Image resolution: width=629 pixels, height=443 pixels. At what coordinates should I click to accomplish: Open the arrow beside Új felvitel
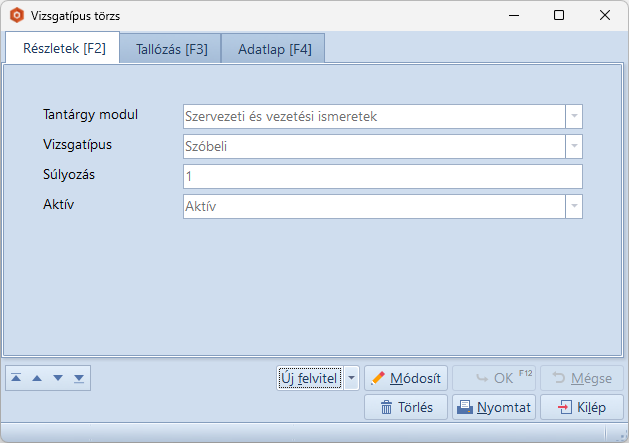click(351, 378)
